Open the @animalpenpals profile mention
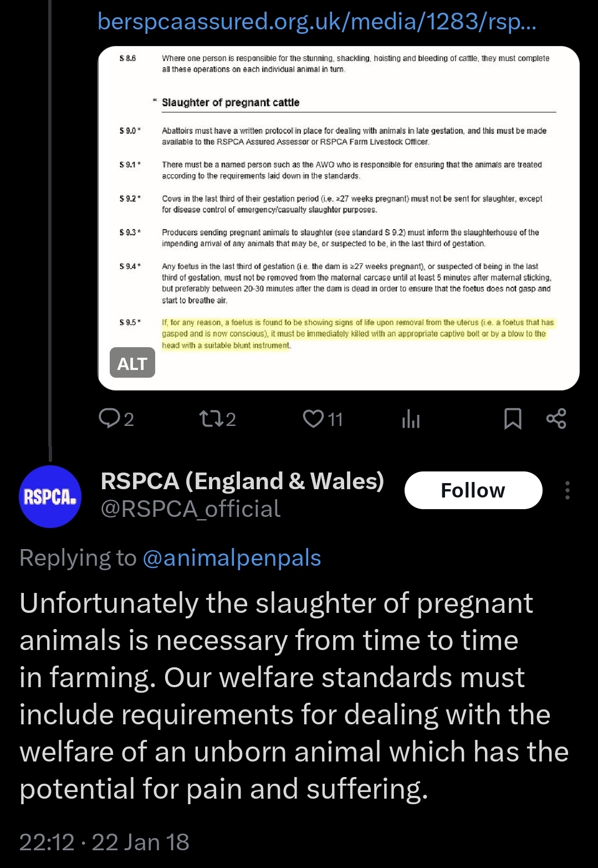Screen dimensions: 598x868 [x=232, y=558]
